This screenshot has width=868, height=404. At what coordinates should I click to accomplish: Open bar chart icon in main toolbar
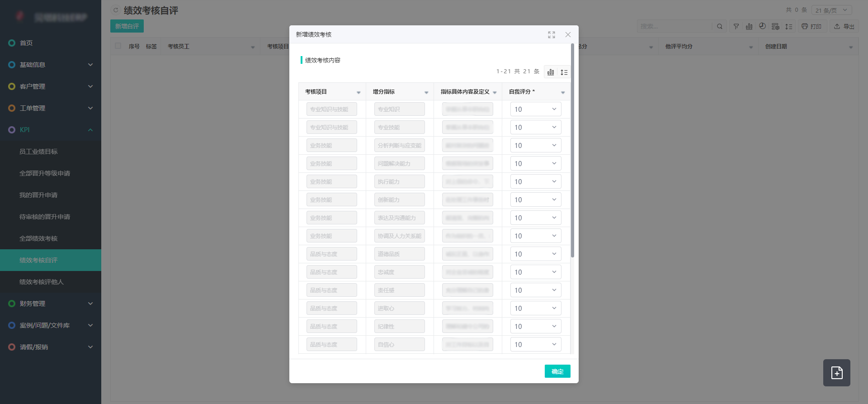tap(749, 26)
